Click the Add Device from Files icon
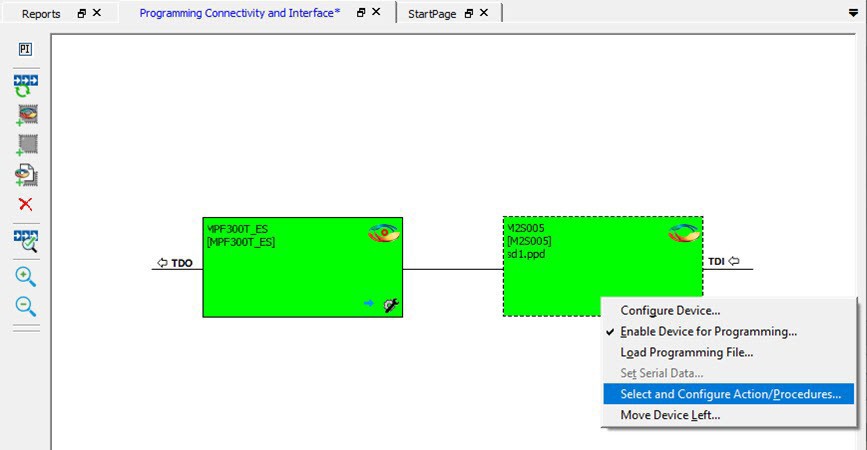The image size is (867, 450). pyautogui.click(x=26, y=175)
